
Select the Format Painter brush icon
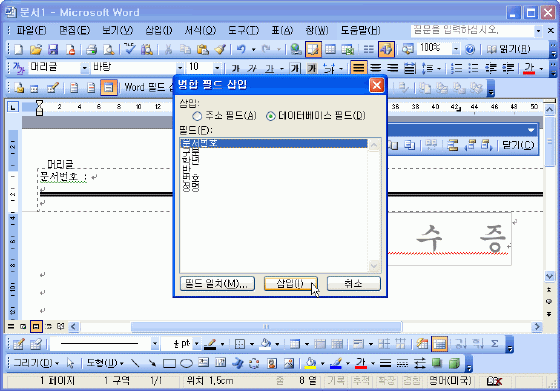(x=220, y=49)
